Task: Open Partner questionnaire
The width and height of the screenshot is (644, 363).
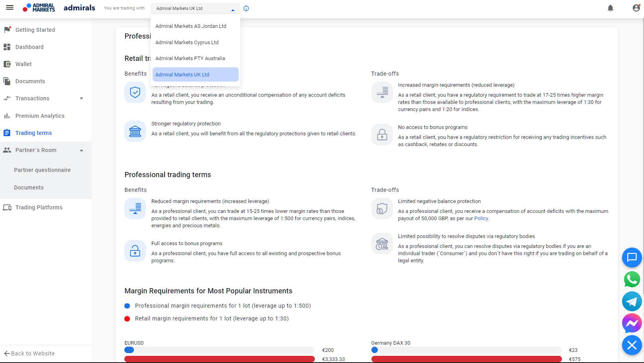Action: click(42, 170)
